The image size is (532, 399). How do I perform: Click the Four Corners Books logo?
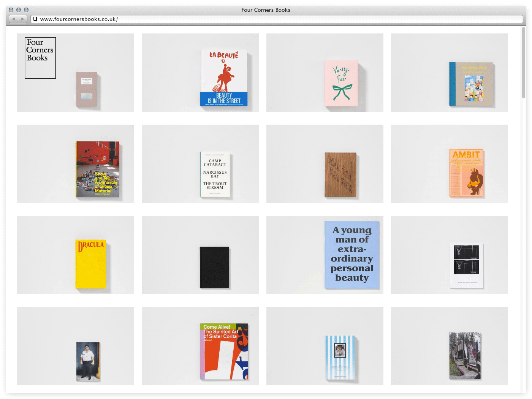click(x=40, y=58)
